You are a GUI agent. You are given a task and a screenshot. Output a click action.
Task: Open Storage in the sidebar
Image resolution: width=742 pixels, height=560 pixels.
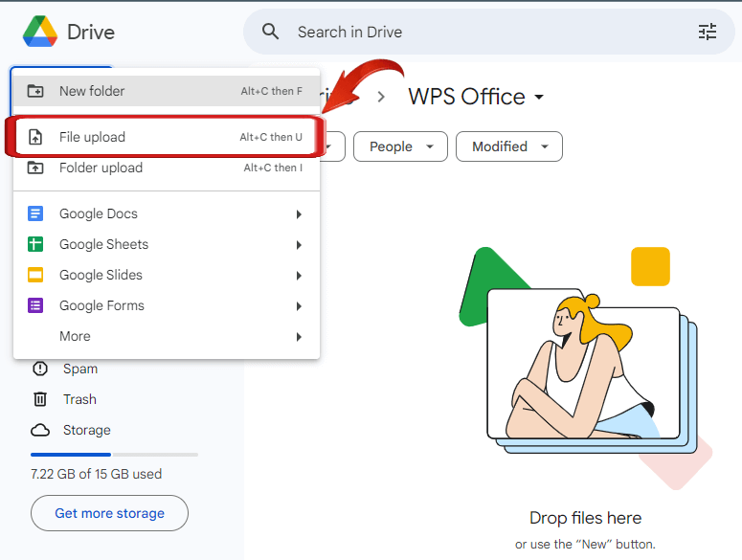[86, 430]
